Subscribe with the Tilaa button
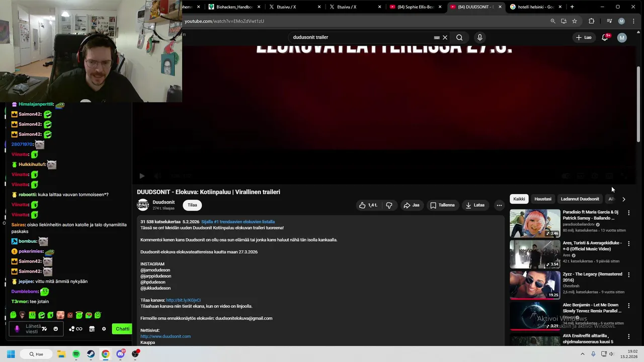 (x=192, y=205)
